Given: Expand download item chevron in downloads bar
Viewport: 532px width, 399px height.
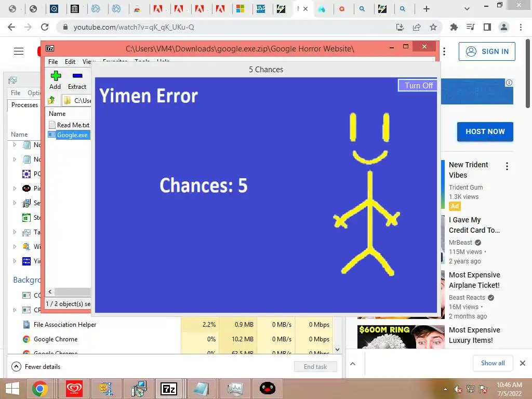Looking at the screenshot, I should click(x=353, y=364).
